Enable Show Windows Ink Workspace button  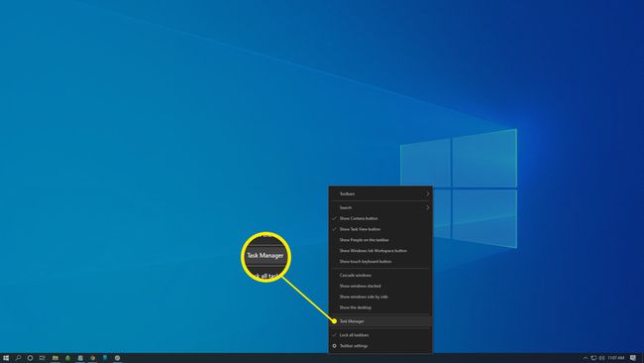click(x=380, y=250)
